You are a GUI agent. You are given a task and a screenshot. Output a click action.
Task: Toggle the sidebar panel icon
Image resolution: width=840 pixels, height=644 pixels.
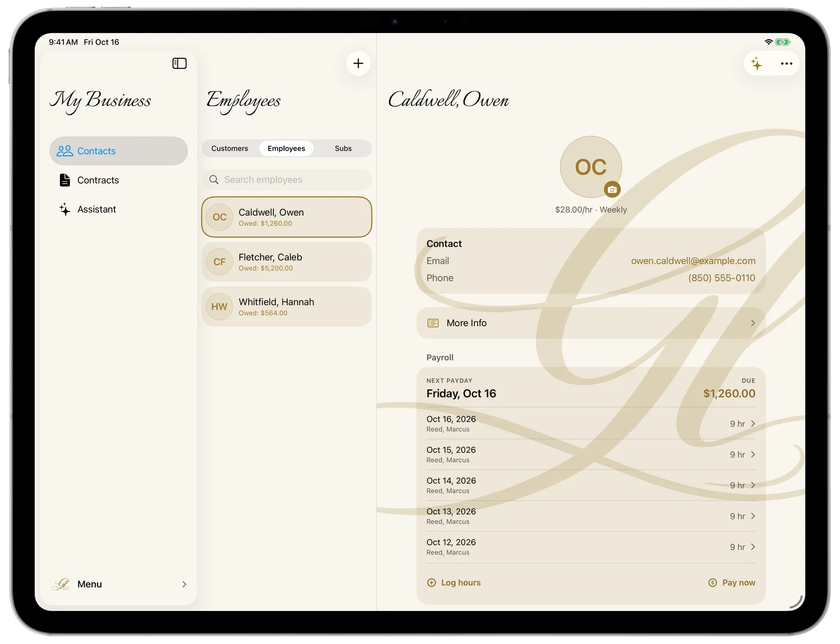[180, 64]
